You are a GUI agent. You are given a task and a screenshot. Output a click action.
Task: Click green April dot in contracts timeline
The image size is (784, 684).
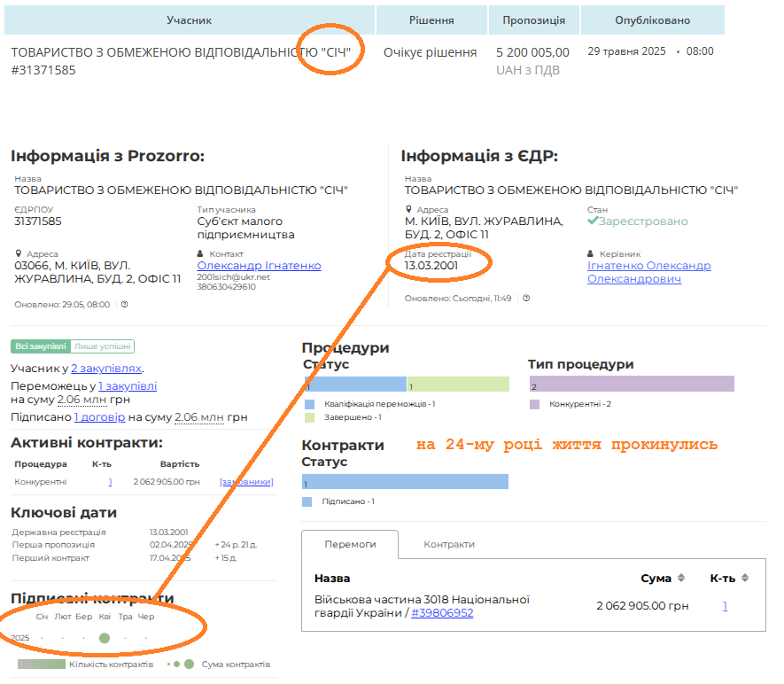[x=105, y=638]
